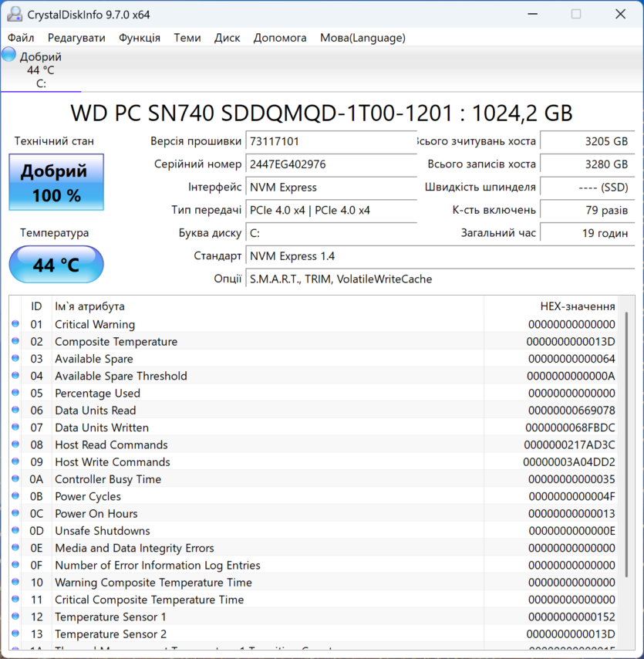
Task: Select Number of Error Information Log Entries row
Action: pos(313,566)
